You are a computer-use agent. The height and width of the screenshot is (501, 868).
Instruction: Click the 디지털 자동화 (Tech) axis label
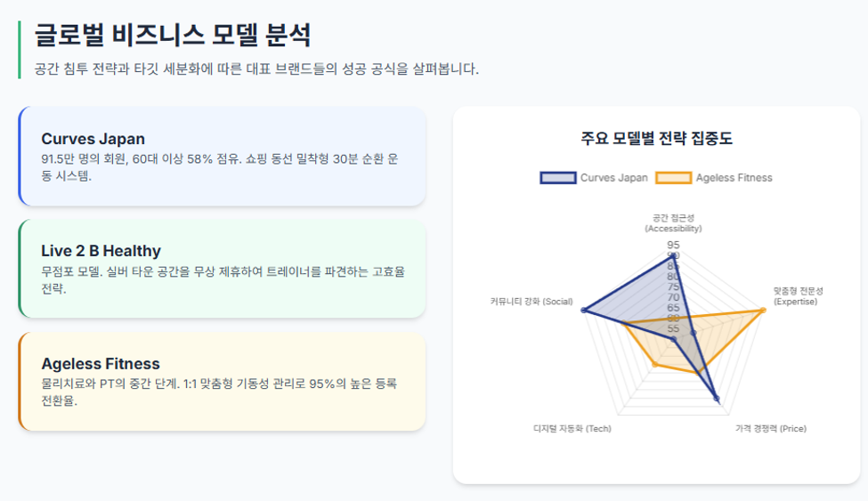(572, 429)
